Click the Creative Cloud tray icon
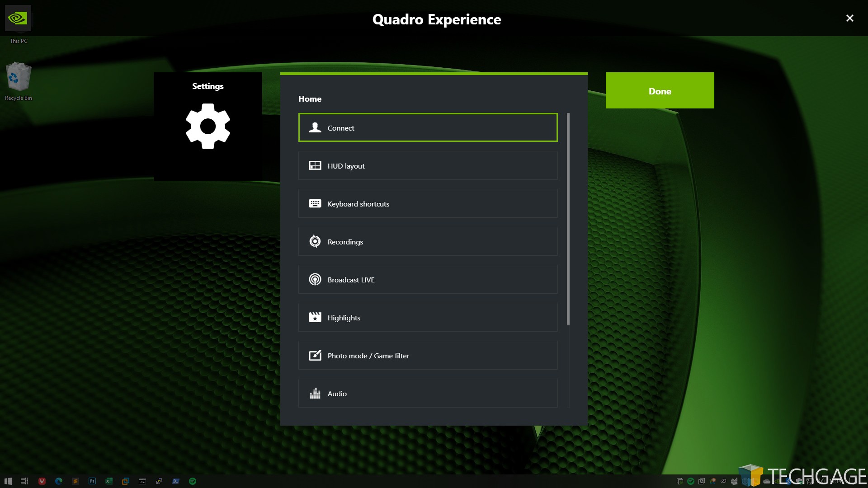Image resolution: width=868 pixels, height=488 pixels. [x=723, y=481]
